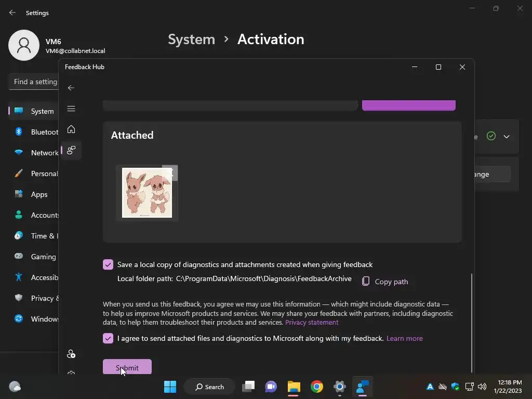Click OneDrive cloud tray icon
Screen dimensions: 532x399
pos(443,387)
